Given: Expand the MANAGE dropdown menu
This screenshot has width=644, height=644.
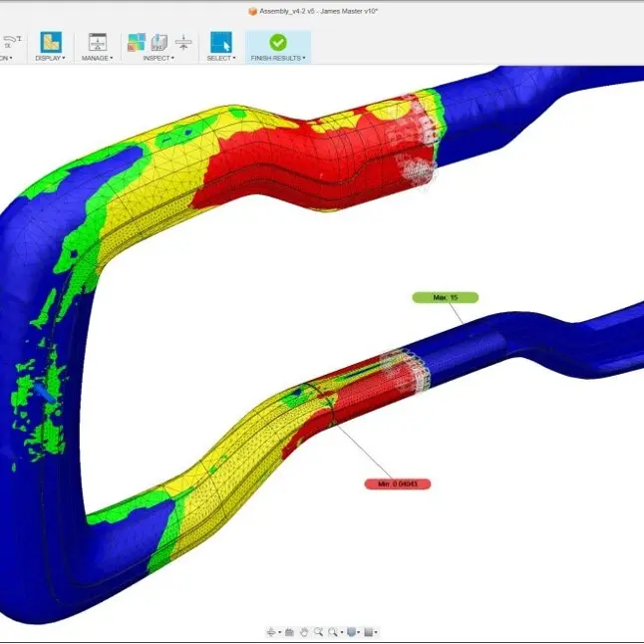Looking at the screenshot, I should tap(98, 59).
